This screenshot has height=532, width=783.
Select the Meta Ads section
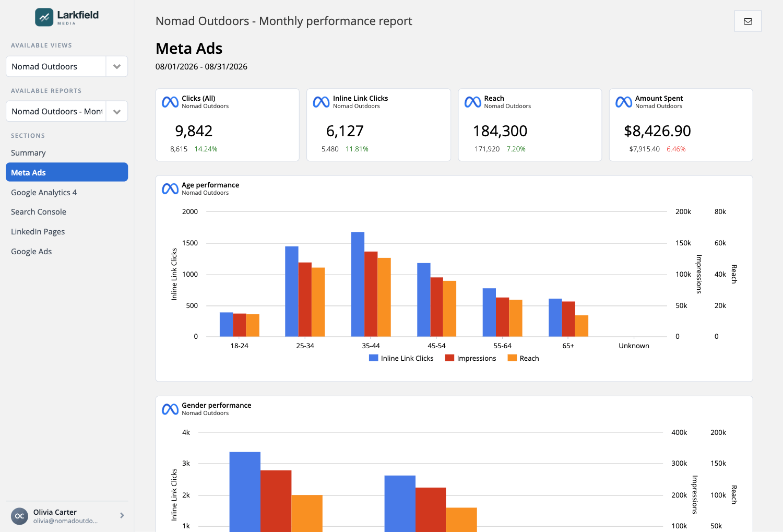click(x=67, y=172)
